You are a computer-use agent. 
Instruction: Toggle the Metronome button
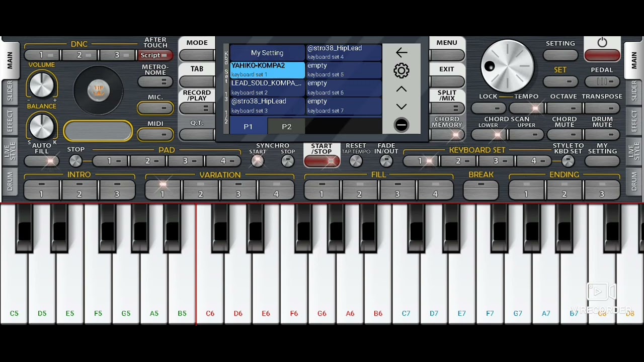155,81
